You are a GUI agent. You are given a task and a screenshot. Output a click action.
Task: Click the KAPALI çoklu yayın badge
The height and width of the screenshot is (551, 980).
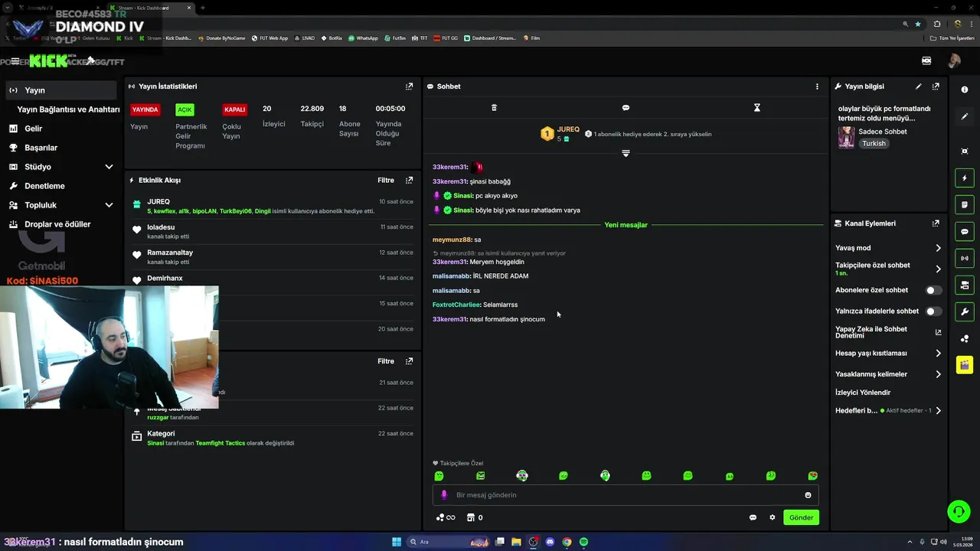234,109
